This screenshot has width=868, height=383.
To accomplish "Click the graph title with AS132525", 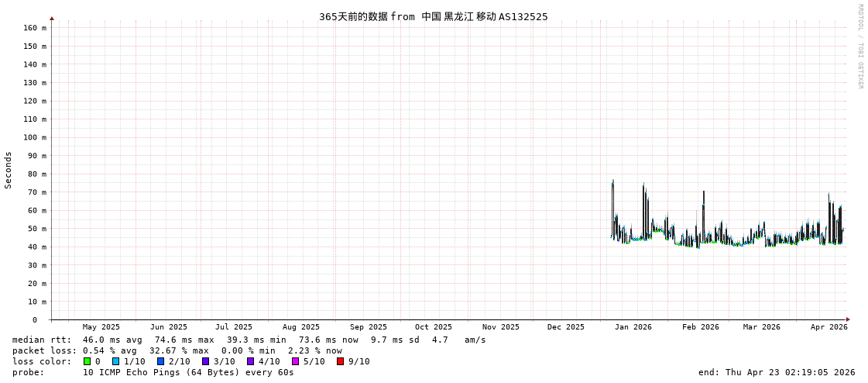I will pos(433,16).
